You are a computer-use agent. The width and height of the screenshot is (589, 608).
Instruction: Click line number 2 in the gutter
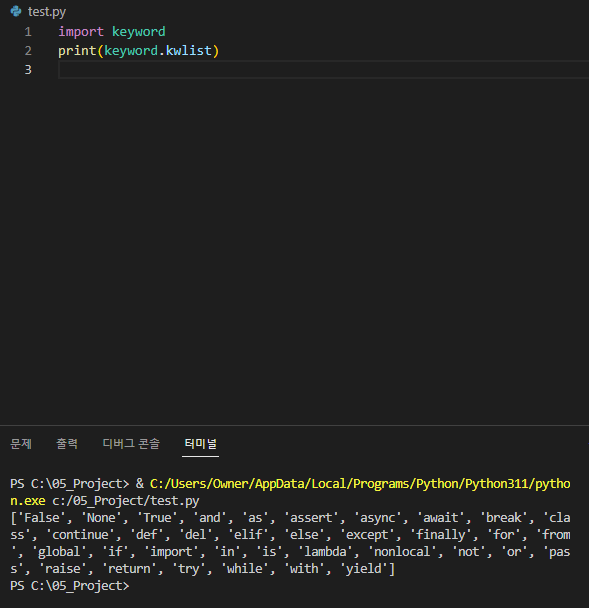pyautogui.click(x=28, y=51)
